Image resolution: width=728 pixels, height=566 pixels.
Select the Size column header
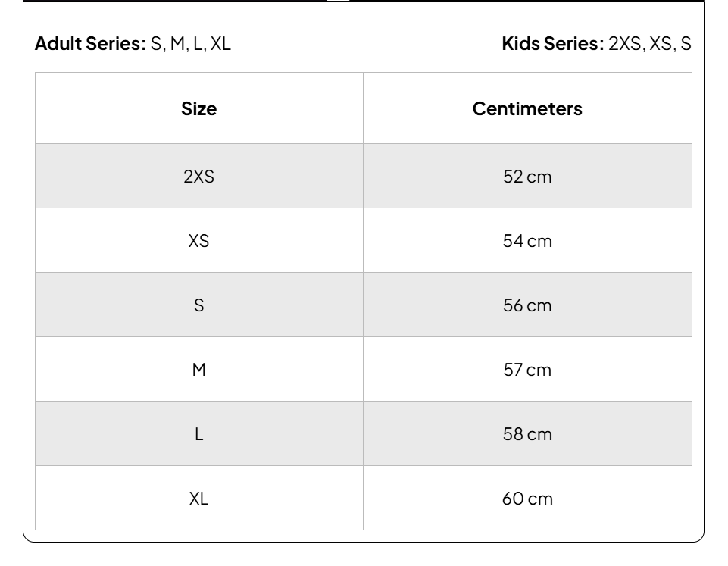coord(199,108)
